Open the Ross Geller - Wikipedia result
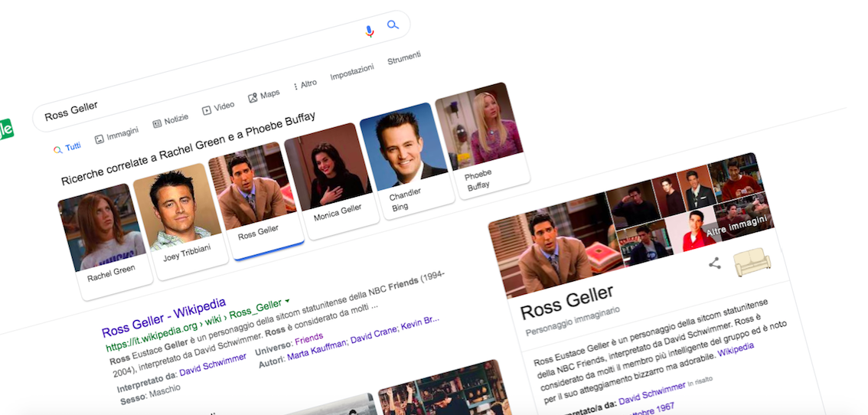The width and height of the screenshot is (868, 415). (x=164, y=318)
